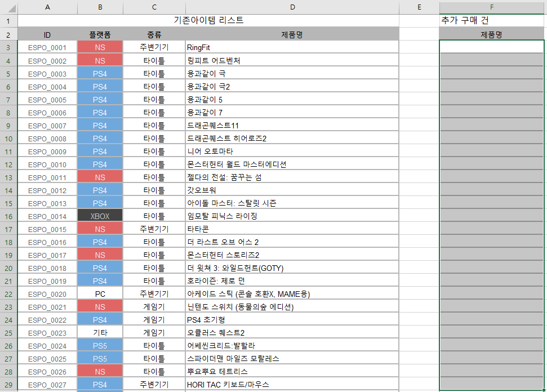Click the '주변기기' cell in ESPO_0015 row
This screenshot has height=392, width=547.
pos(154,229)
